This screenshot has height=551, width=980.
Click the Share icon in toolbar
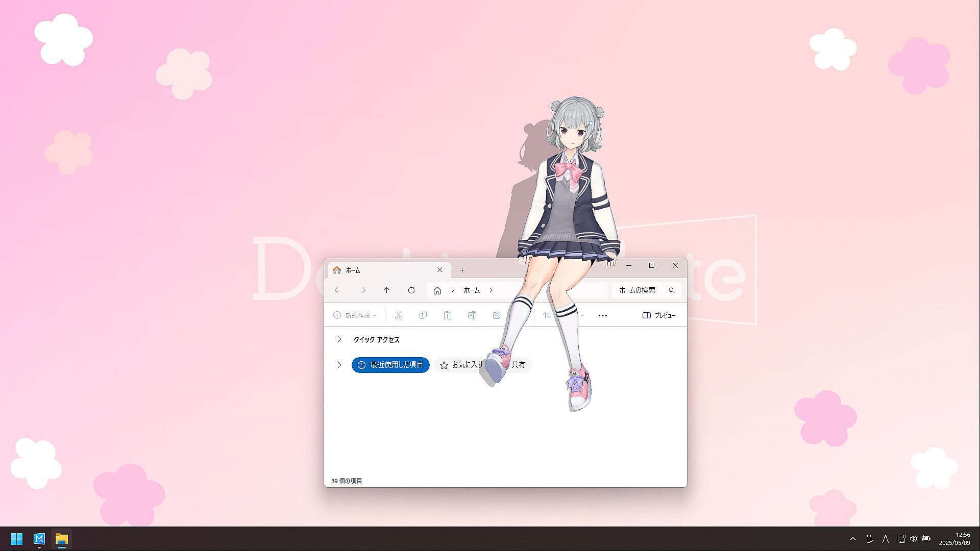tap(496, 315)
